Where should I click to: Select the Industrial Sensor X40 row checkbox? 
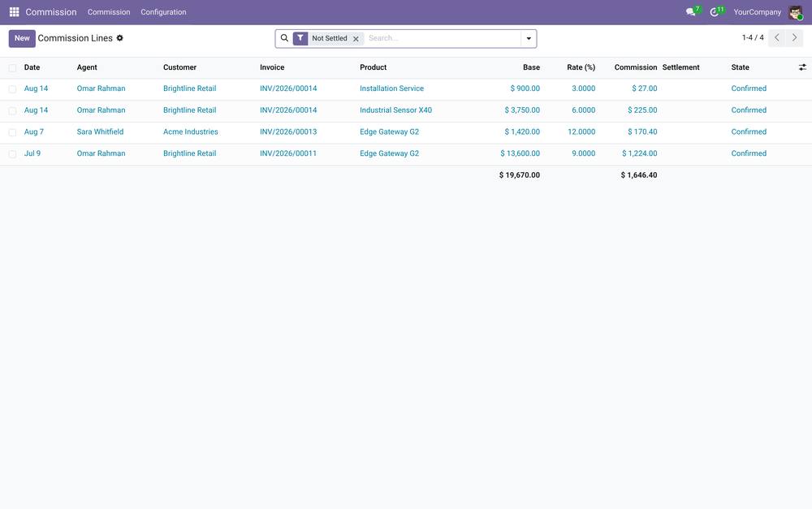pyautogui.click(x=12, y=110)
